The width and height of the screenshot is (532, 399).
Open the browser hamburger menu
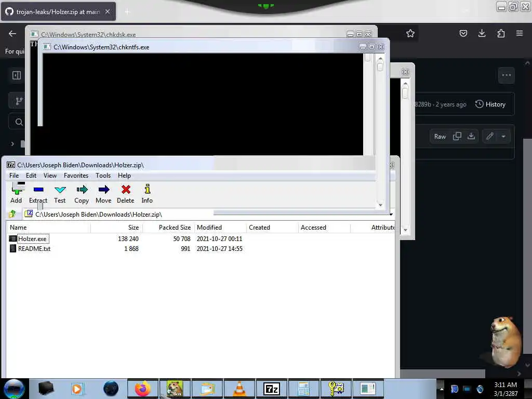pos(520,33)
